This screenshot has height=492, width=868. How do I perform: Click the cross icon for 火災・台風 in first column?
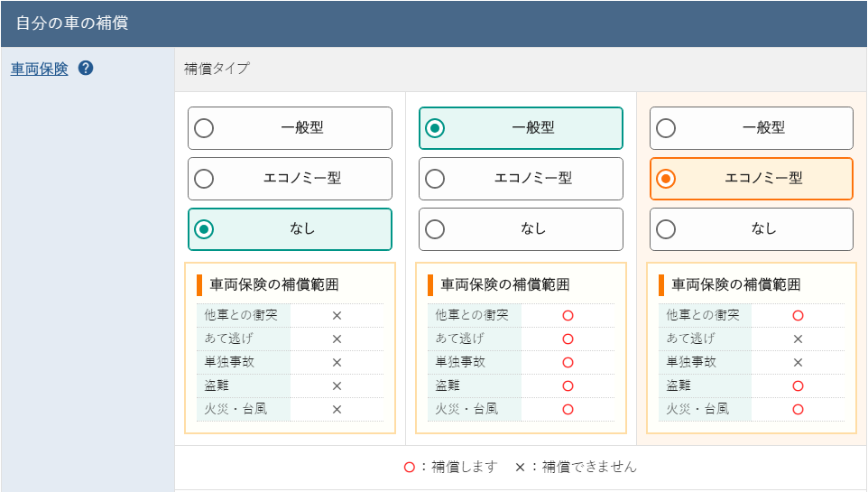click(337, 410)
